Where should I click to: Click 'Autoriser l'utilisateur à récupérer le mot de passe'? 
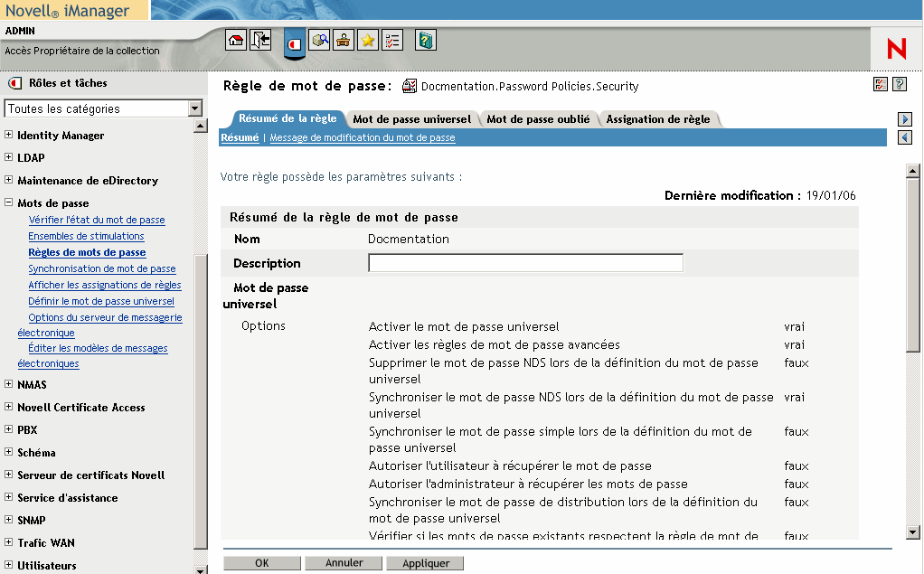click(510, 466)
